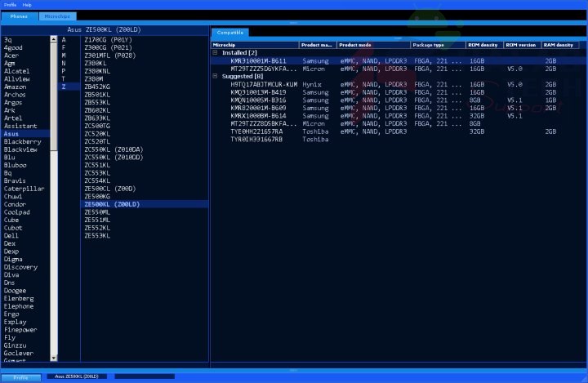Sort by ROM version column header

click(x=523, y=45)
